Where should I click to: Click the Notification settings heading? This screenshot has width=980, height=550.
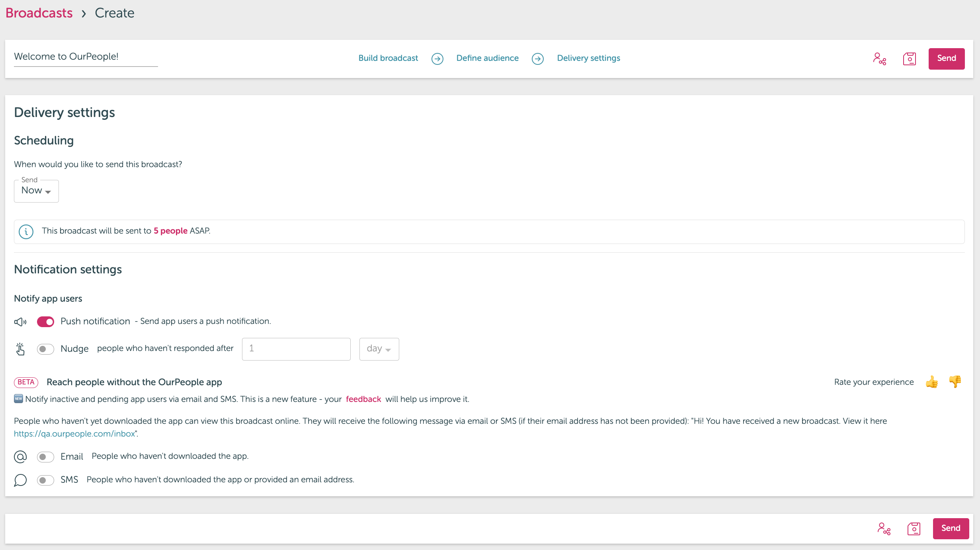[x=68, y=269]
